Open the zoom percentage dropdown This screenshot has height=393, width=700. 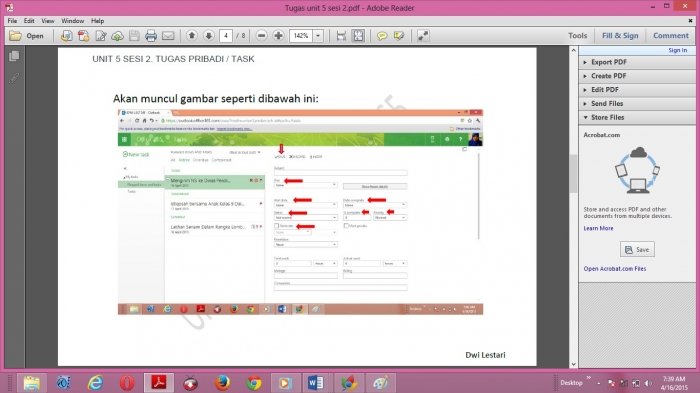[318, 36]
